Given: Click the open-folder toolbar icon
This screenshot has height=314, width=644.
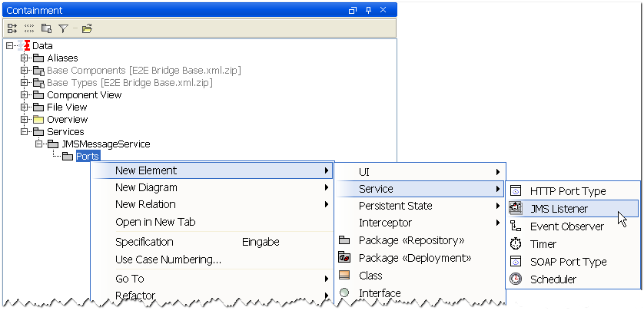Looking at the screenshot, I should [87, 28].
